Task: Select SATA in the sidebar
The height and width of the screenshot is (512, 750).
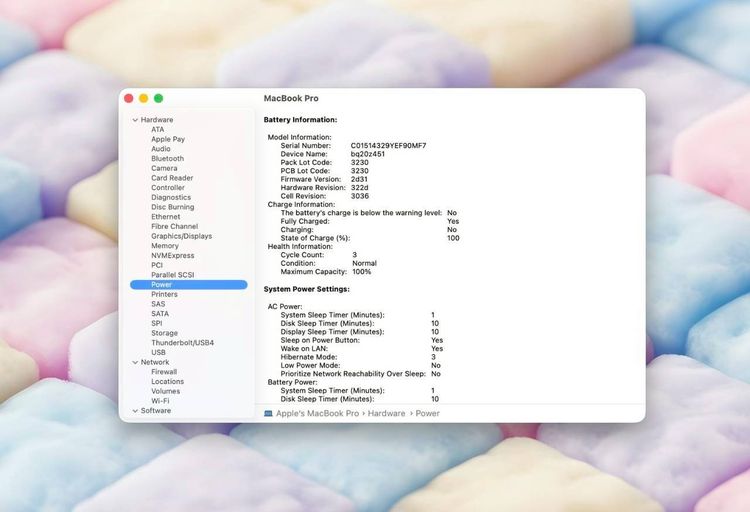Action: pyautogui.click(x=160, y=314)
